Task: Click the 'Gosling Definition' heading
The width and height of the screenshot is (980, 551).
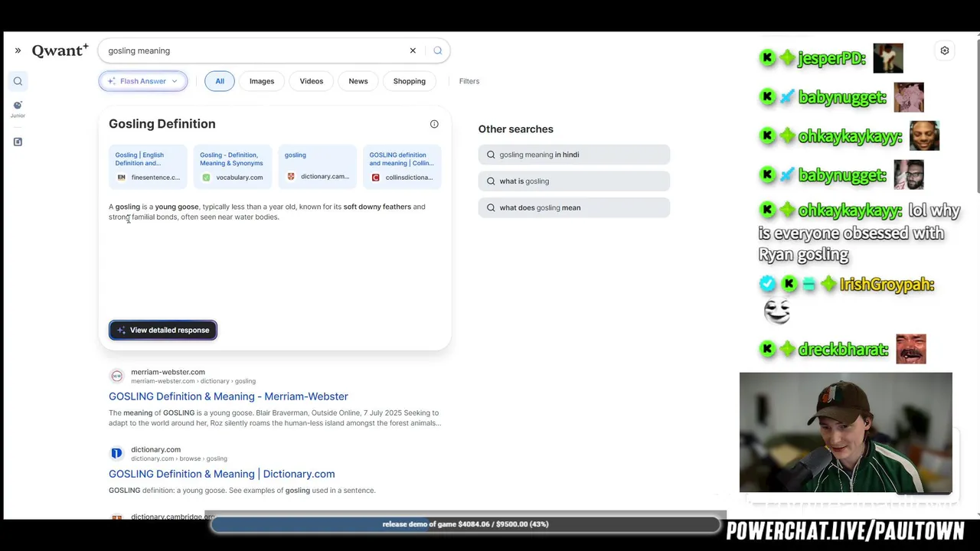Action: (162, 124)
